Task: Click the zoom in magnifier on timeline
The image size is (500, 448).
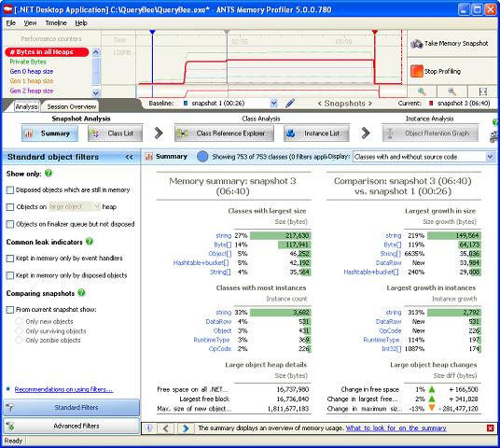Action: (422, 91)
